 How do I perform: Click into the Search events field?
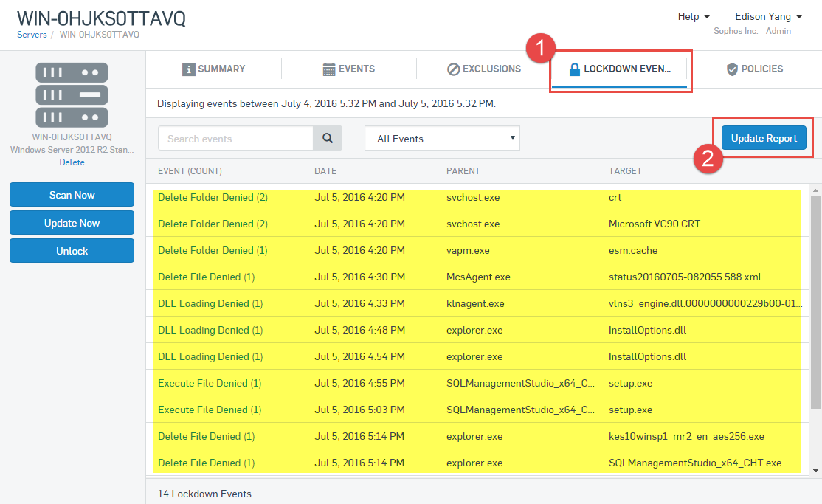[x=235, y=138]
